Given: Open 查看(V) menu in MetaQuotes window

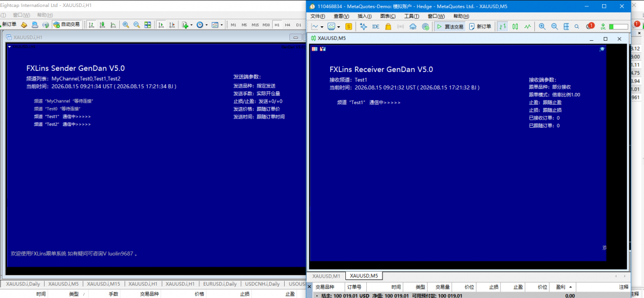Looking at the screenshot, I should pos(342,16).
